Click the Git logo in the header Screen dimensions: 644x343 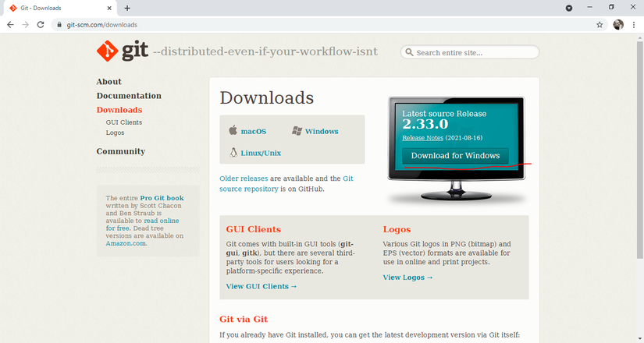[123, 51]
